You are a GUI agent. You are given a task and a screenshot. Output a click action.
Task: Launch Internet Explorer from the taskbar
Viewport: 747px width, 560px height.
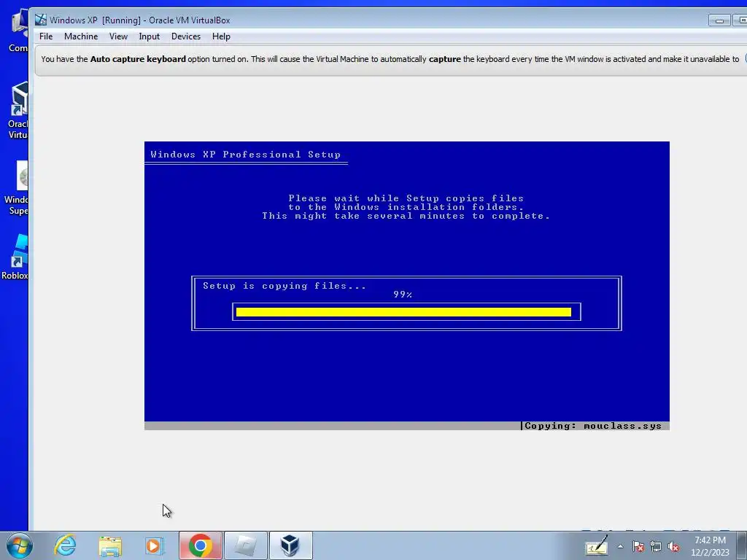pyautogui.click(x=65, y=545)
